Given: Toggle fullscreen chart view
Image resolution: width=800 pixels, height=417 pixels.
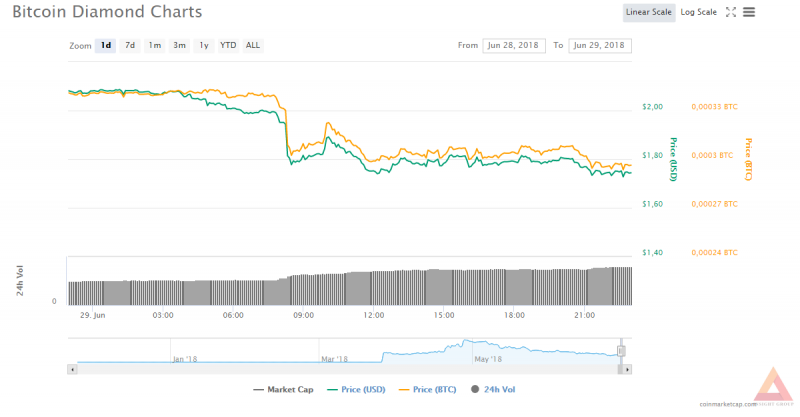Looking at the screenshot, I should click(x=731, y=12).
